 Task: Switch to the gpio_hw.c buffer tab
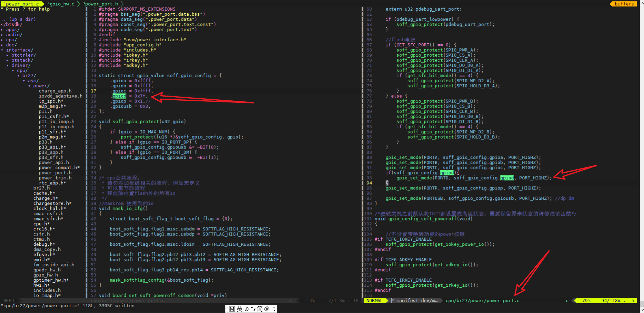61,4
